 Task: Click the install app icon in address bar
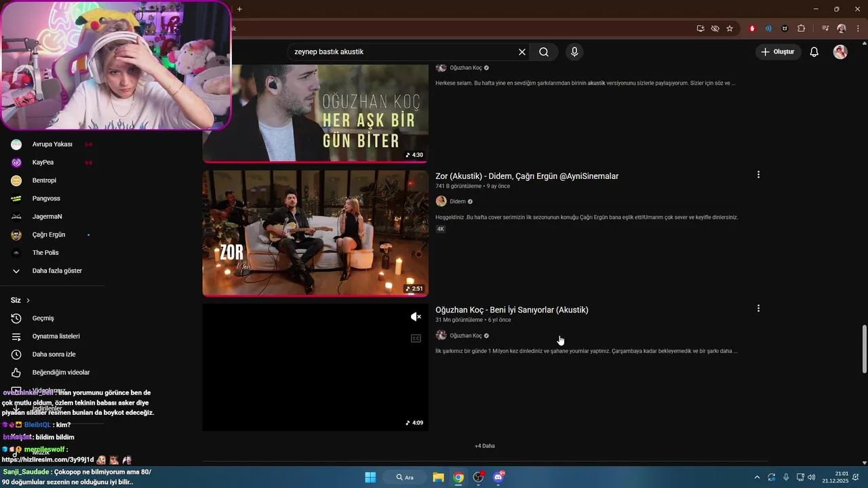tap(701, 28)
